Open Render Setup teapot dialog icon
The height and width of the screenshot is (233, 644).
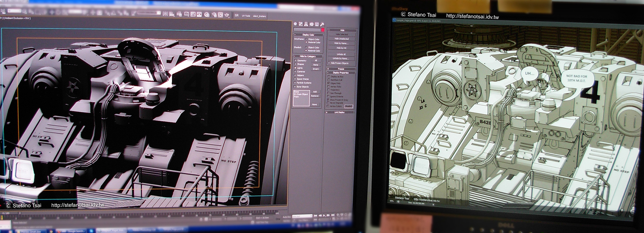point(214,15)
